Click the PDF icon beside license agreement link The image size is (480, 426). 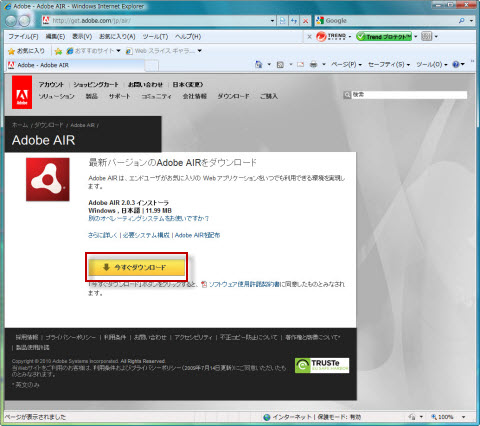pos(204,284)
